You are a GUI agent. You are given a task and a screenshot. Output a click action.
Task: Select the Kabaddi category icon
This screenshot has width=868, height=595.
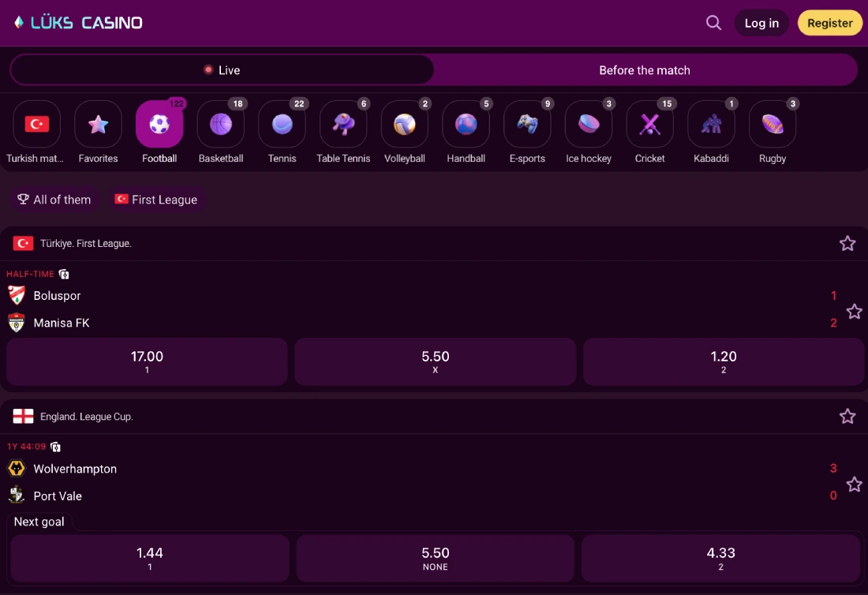711,124
